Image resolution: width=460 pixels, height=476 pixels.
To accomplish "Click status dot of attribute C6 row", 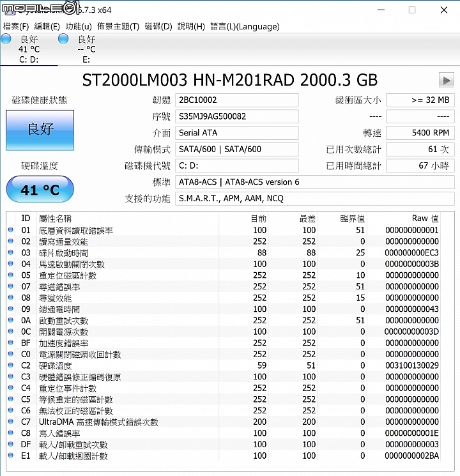I will [x=11, y=410].
